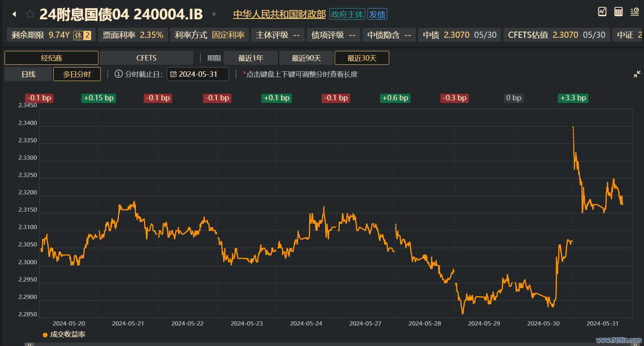Viewport: 644px width, 346px height.
Task: Click +3.3 bp change badge
Action: tap(573, 98)
